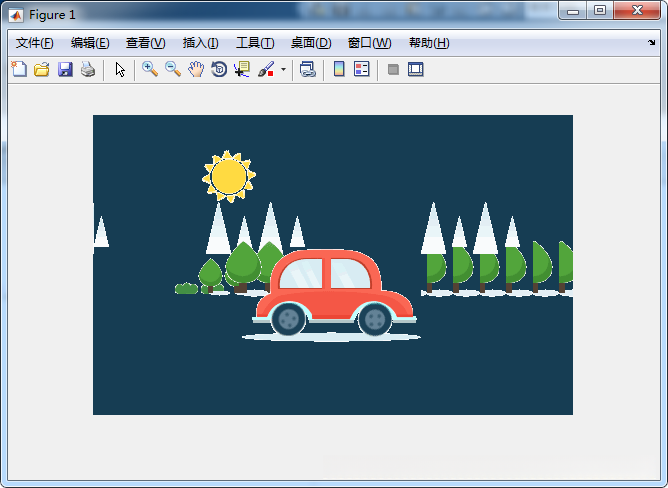Open a file with the folder icon
Viewport: 668px width, 488px height.
[x=42, y=70]
